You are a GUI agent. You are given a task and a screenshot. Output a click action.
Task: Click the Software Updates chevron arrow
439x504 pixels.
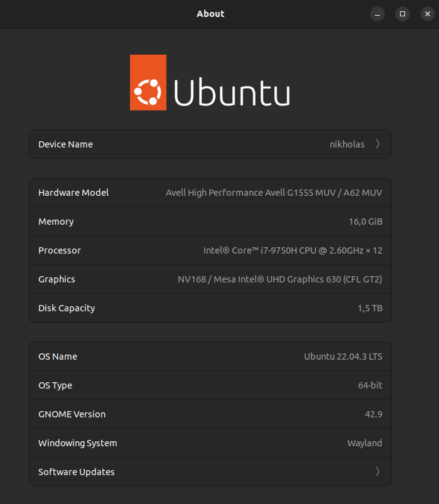click(x=377, y=471)
